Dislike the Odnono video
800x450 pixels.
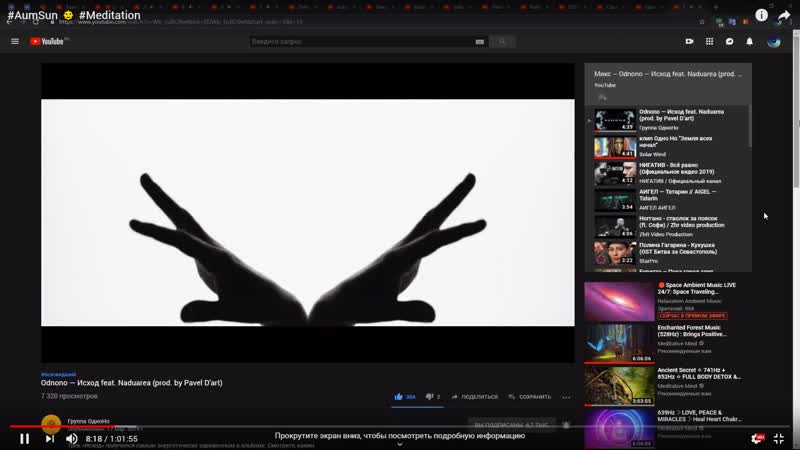point(433,396)
